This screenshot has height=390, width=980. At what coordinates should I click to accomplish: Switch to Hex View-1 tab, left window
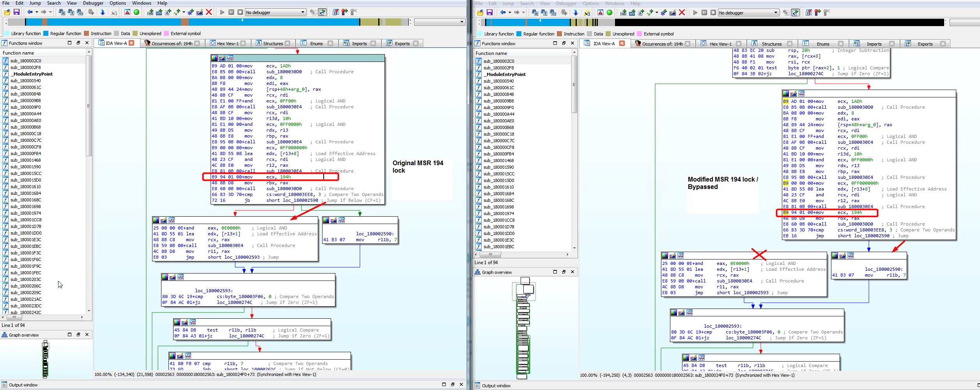(x=228, y=43)
